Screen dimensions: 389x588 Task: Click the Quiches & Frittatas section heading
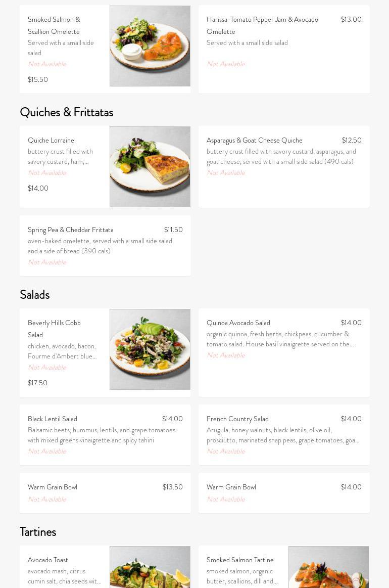[66, 112]
